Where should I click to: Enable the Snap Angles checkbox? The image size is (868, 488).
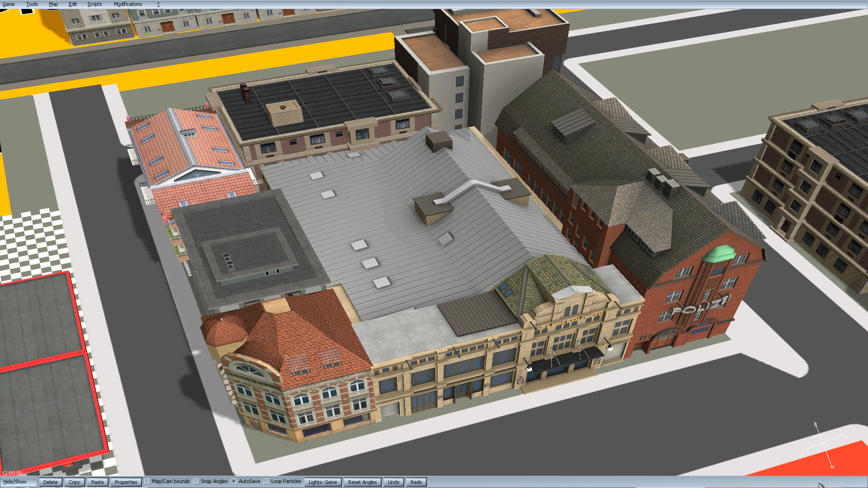click(196, 482)
